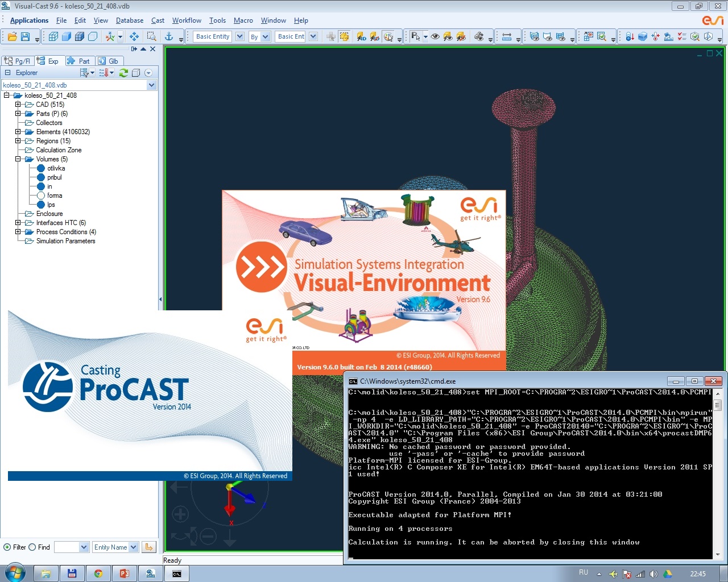The width and height of the screenshot is (728, 582).
Task: Switch to the Part tab
Action: (x=79, y=61)
